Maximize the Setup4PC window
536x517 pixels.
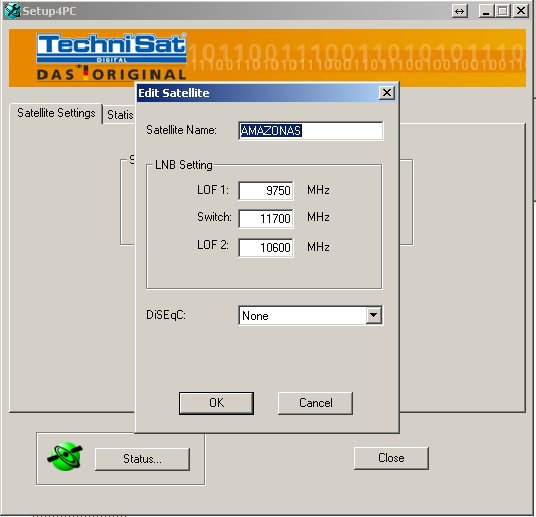[x=502, y=11]
